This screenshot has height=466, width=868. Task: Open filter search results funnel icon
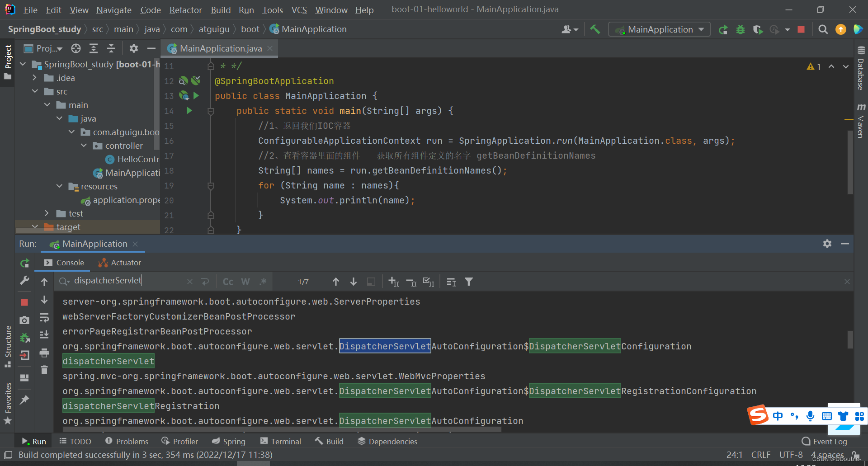coord(469,282)
